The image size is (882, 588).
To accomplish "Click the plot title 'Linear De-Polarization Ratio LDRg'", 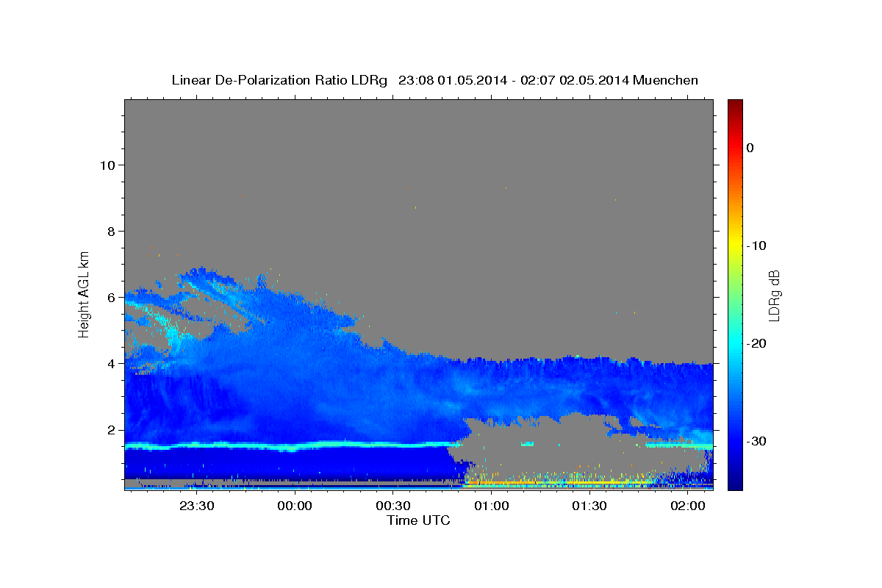I will 279,80.
